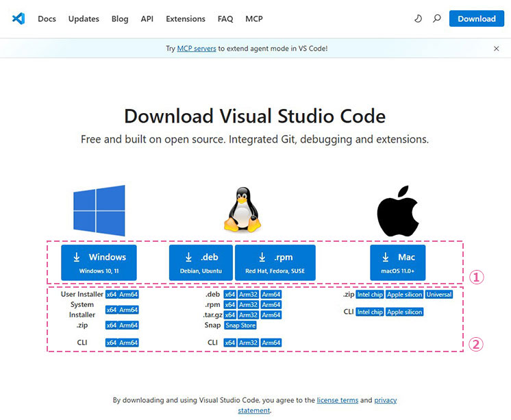Choose .tar.gz Arm32 badge
This screenshot has width=511, height=420.
click(249, 315)
